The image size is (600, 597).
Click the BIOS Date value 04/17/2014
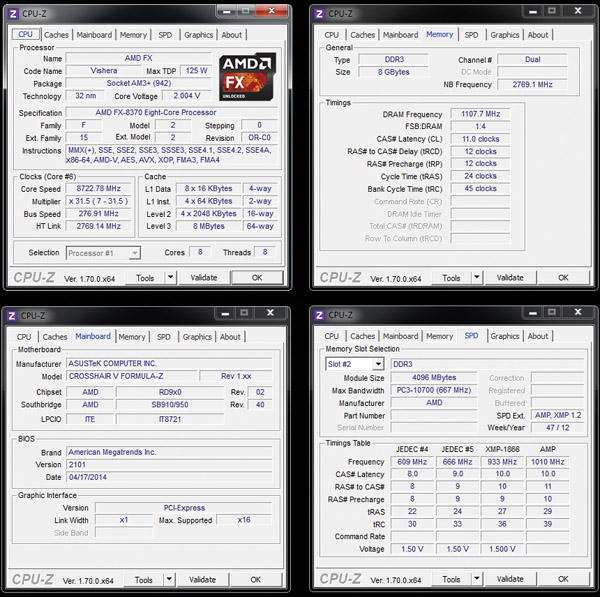point(169,477)
